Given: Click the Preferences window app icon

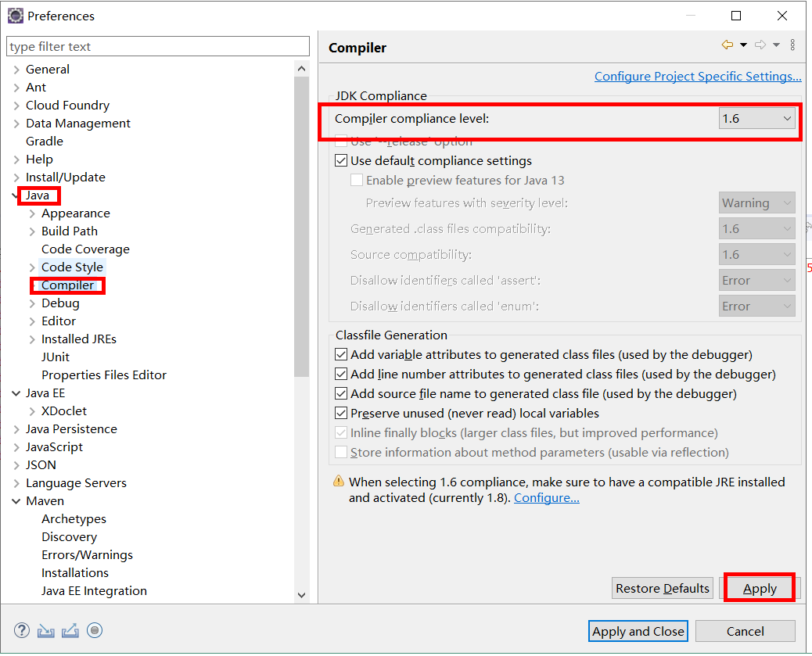Looking at the screenshot, I should 16,16.
